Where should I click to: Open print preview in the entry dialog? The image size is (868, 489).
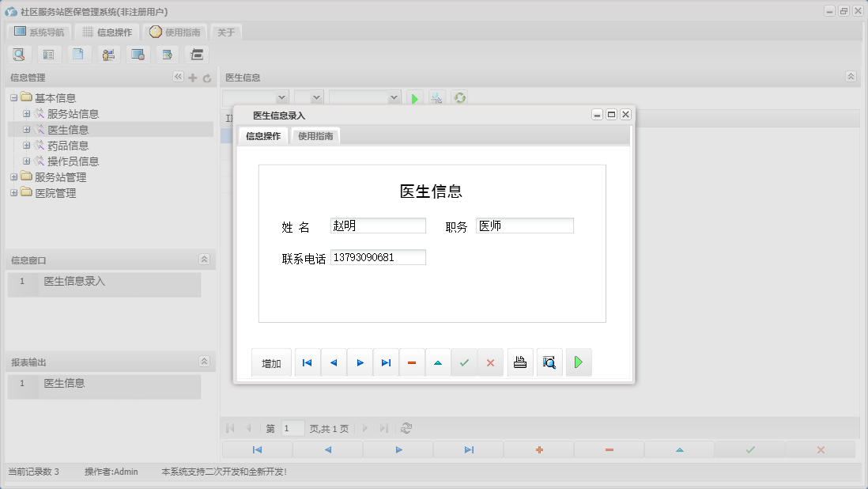pos(549,362)
